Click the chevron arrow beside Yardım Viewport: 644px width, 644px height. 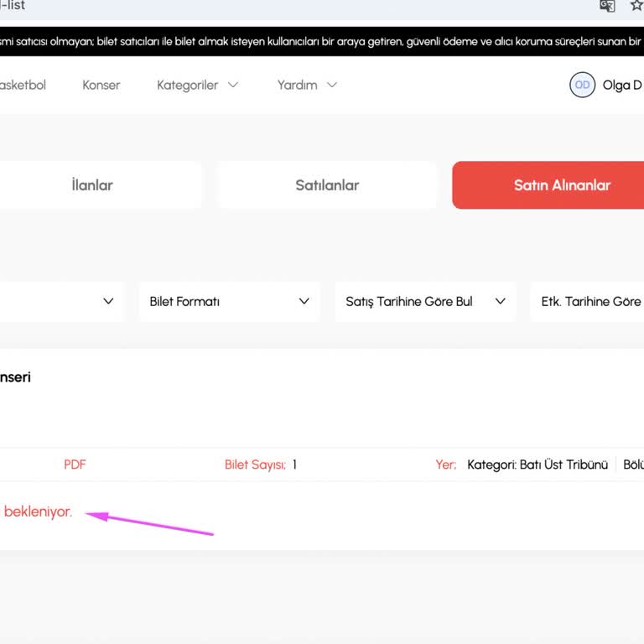pyautogui.click(x=332, y=85)
